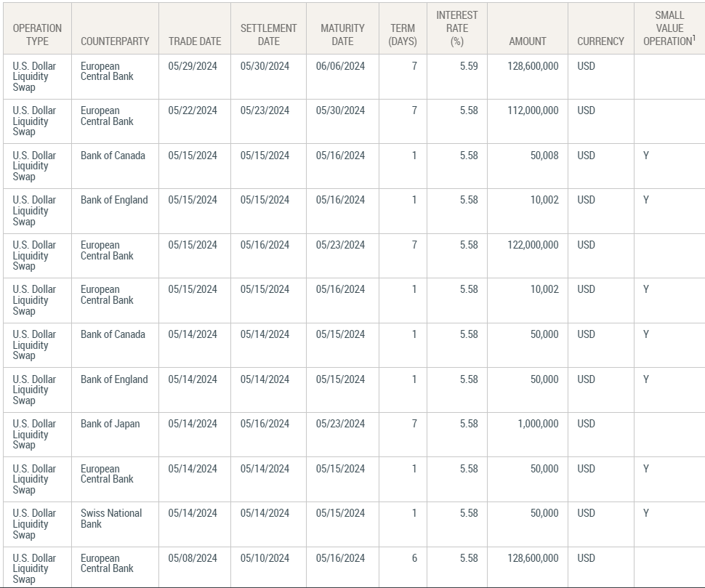This screenshot has width=705, height=588.
Task: Select the 1,000,000 amount value
Action: pos(538,424)
